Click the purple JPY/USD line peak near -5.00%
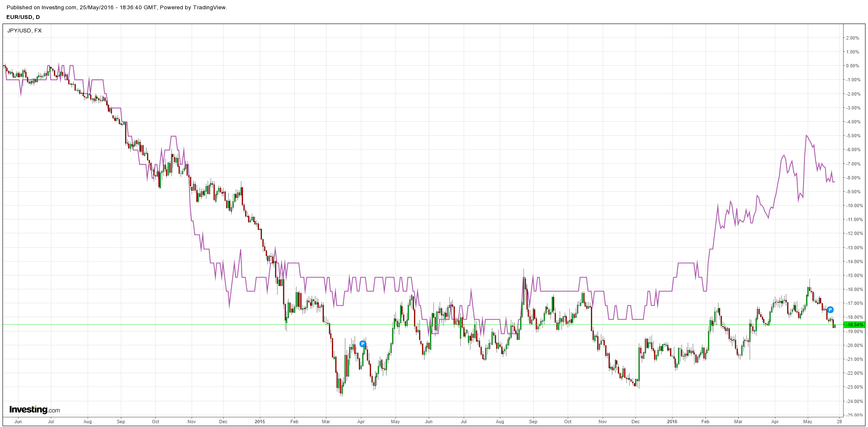Image resolution: width=868 pixels, height=427 pixels. (x=806, y=136)
